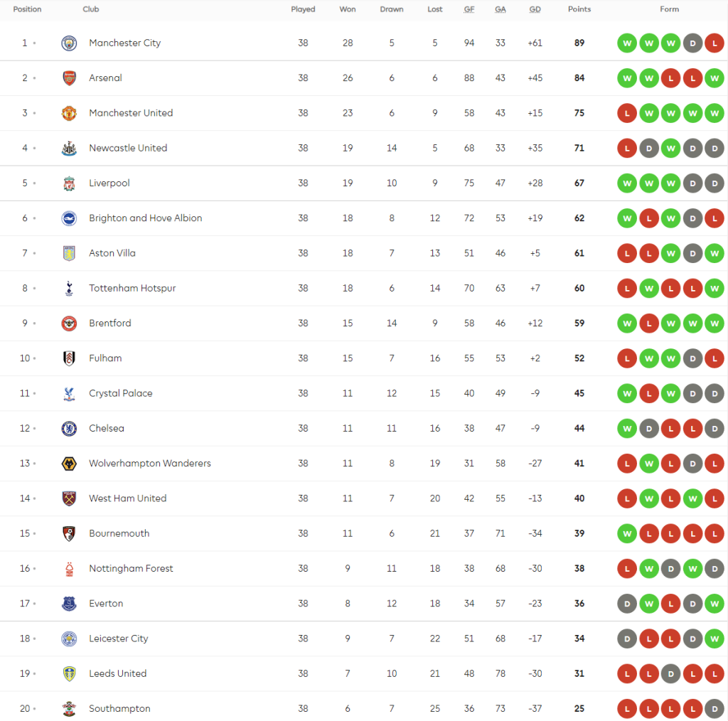This screenshot has height=721, width=728.
Task: Click the Everton club crest
Action: pos(69,604)
